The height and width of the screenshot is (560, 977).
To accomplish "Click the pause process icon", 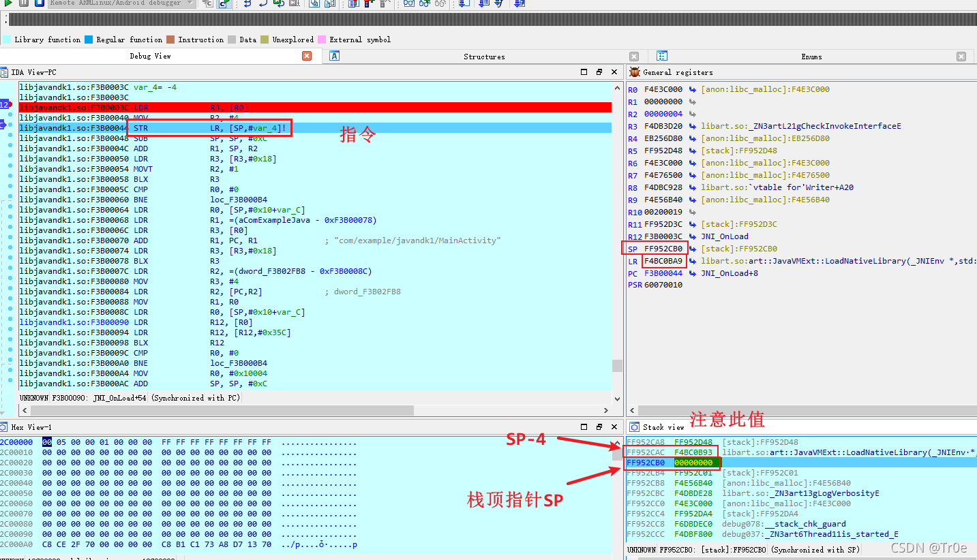I will pyautogui.click(x=24, y=3).
